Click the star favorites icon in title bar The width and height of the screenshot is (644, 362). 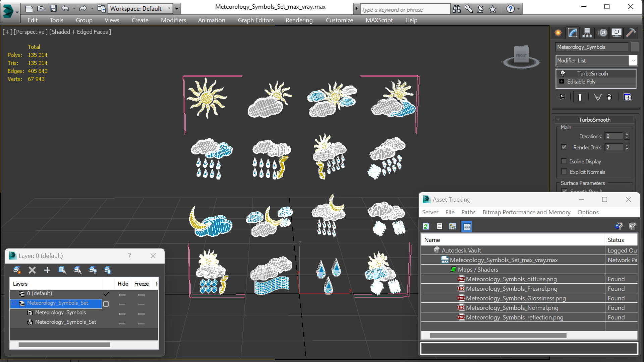click(492, 9)
